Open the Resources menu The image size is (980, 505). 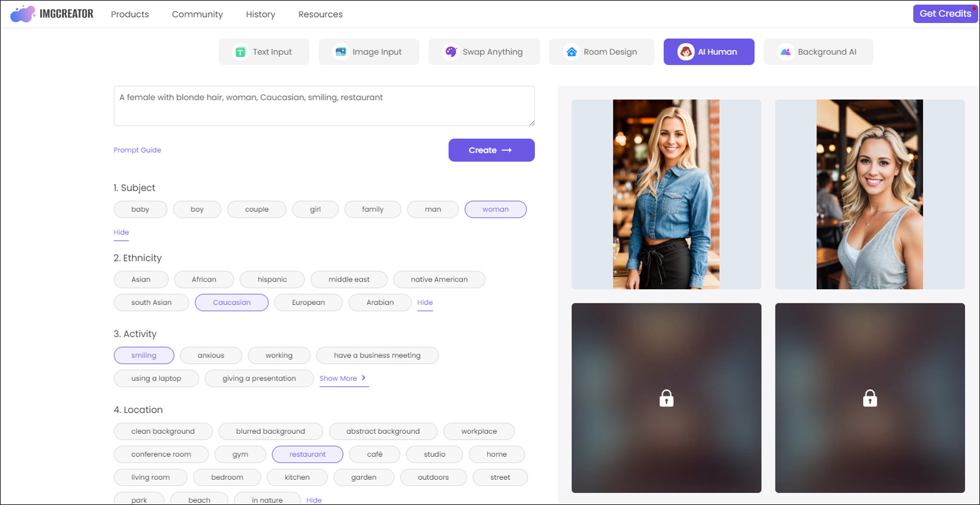pyautogui.click(x=320, y=14)
